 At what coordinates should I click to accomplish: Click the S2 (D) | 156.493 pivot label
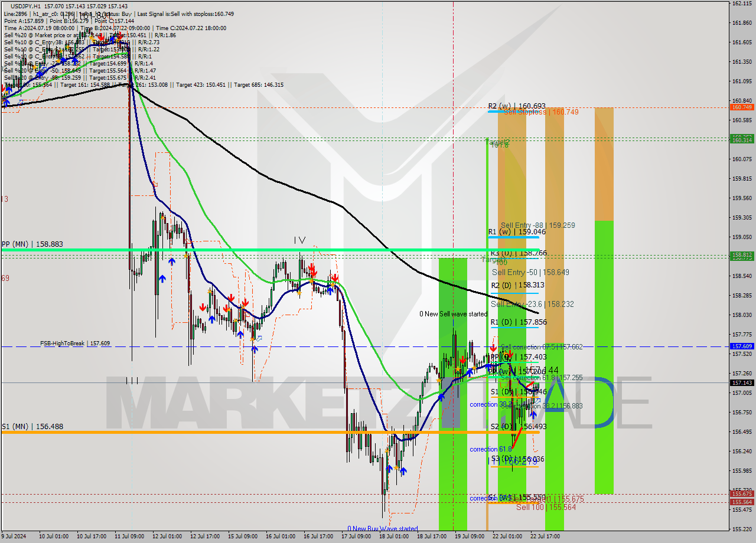[x=519, y=426]
